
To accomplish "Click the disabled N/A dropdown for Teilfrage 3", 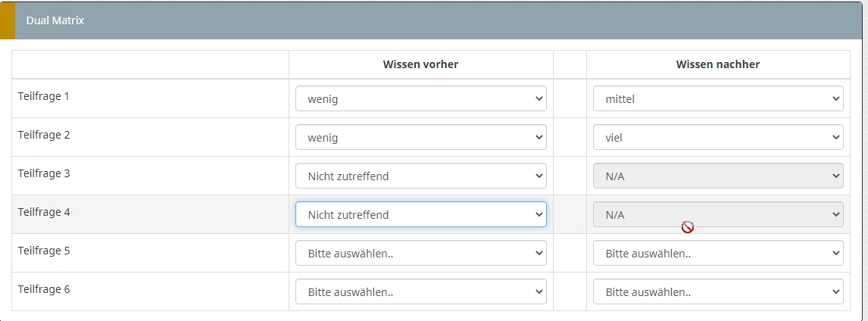I will coord(717,176).
